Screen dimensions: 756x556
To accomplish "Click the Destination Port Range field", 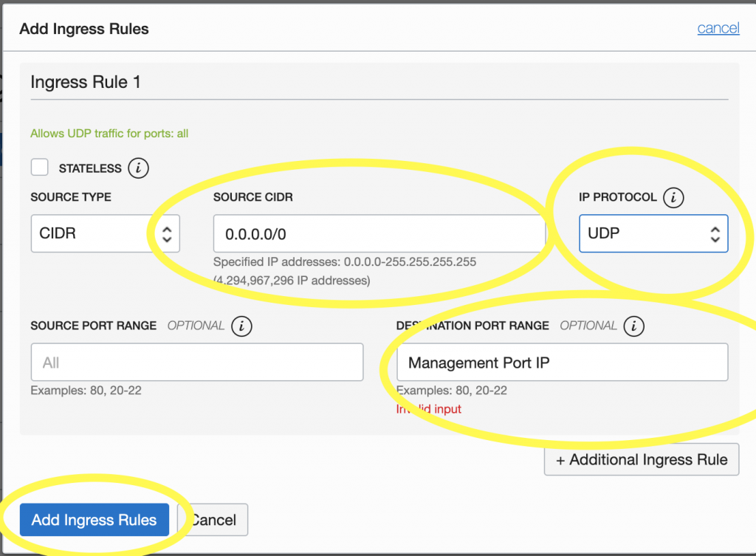I will pos(562,362).
